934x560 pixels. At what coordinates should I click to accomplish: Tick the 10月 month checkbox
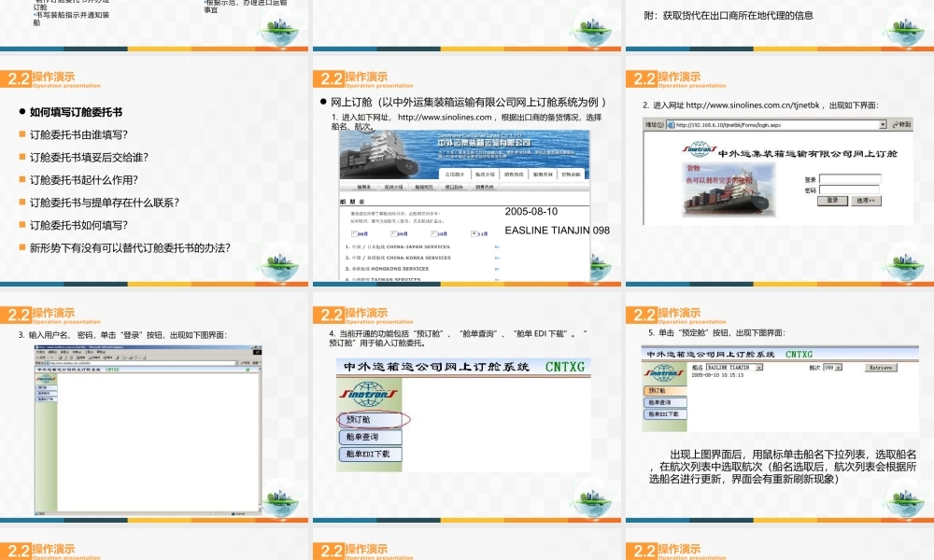coord(433,234)
